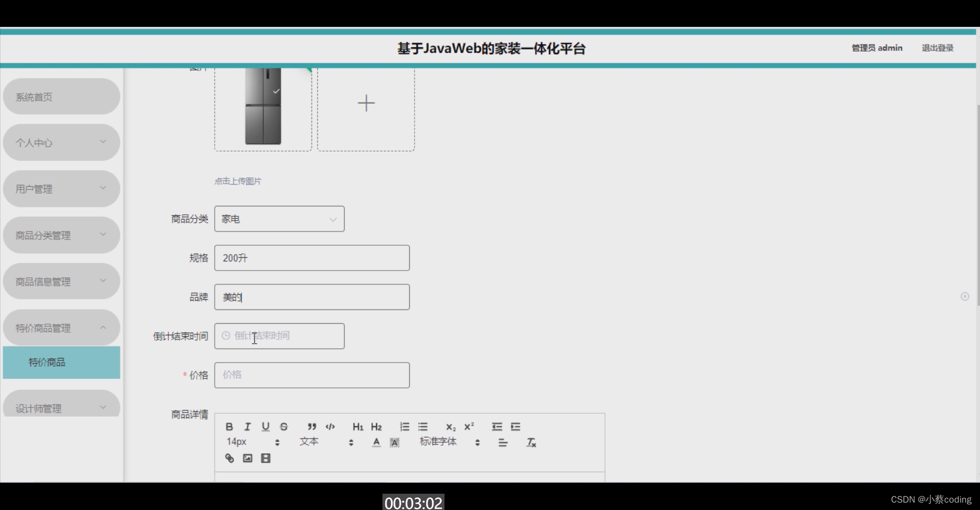Expand the 商品分类管理 sidebar menu

[x=62, y=235]
